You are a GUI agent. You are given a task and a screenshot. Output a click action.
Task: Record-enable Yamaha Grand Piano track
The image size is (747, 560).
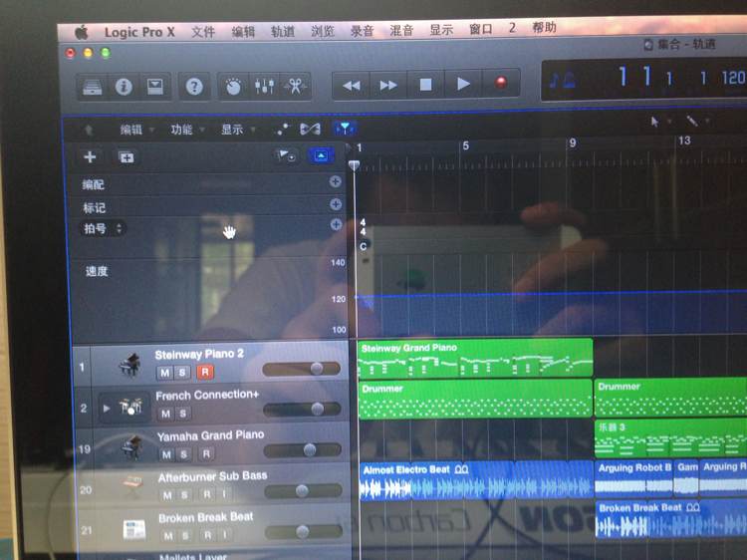(206, 453)
